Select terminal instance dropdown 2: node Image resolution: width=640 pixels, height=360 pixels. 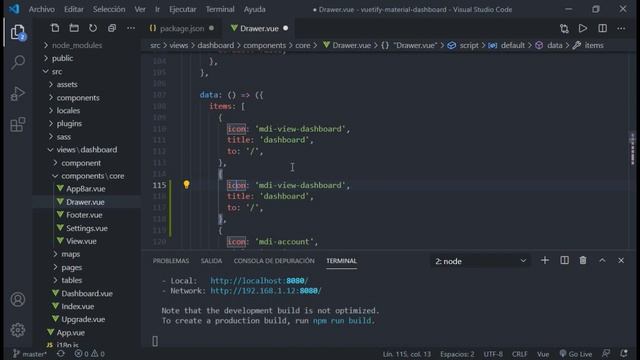click(480, 261)
